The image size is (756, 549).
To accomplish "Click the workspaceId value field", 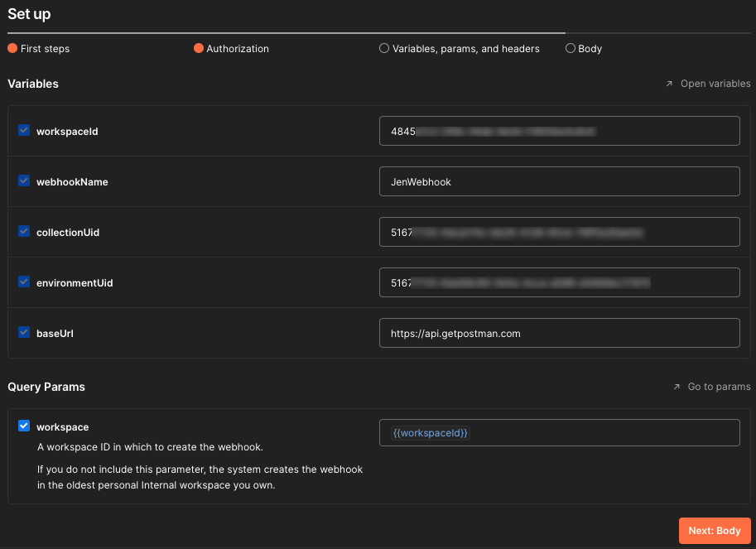I will pos(559,131).
